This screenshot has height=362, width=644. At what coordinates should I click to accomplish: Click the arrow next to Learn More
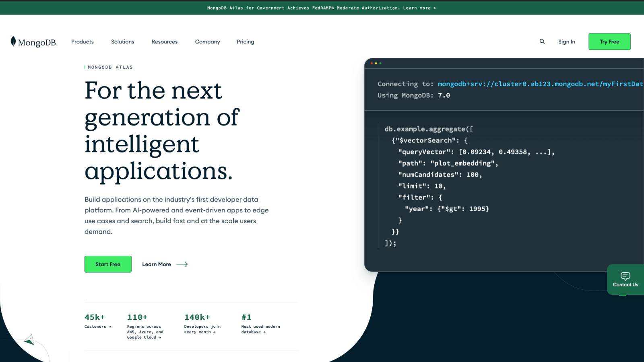(x=182, y=264)
